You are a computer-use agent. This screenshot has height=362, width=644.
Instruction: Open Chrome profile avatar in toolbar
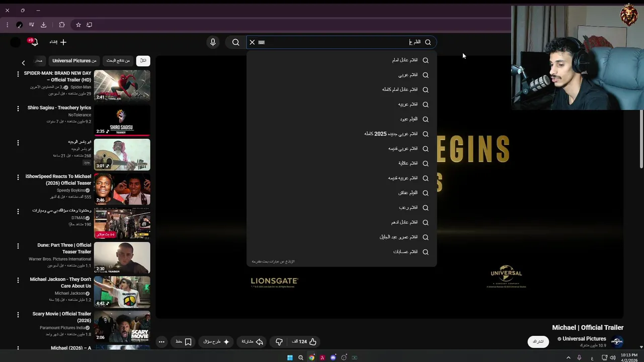(19, 25)
